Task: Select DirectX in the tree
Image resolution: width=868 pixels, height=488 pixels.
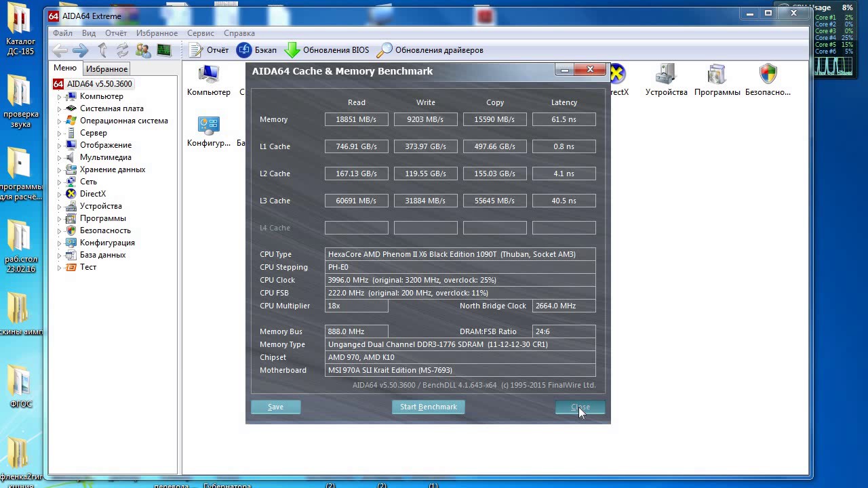Action: (92, 194)
